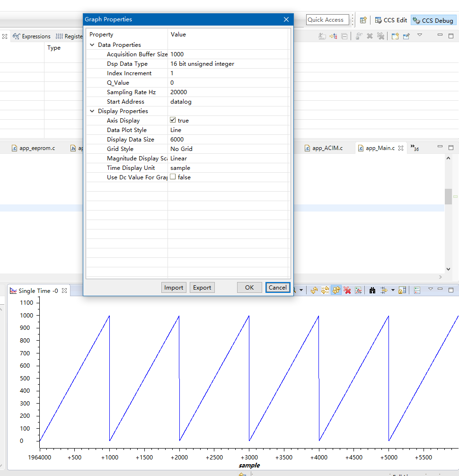The height and width of the screenshot is (476, 459).
Task: Click the editor scrollbar up arrow
Action: [x=448, y=158]
